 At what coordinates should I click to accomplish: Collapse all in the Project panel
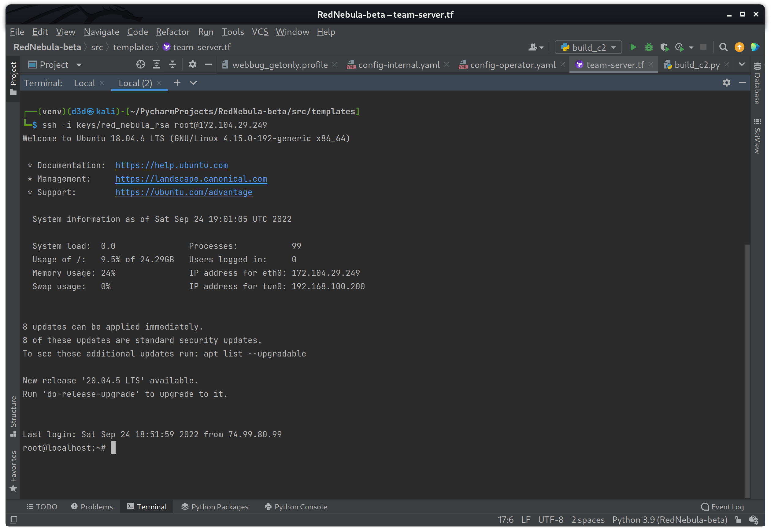[172, 64]
